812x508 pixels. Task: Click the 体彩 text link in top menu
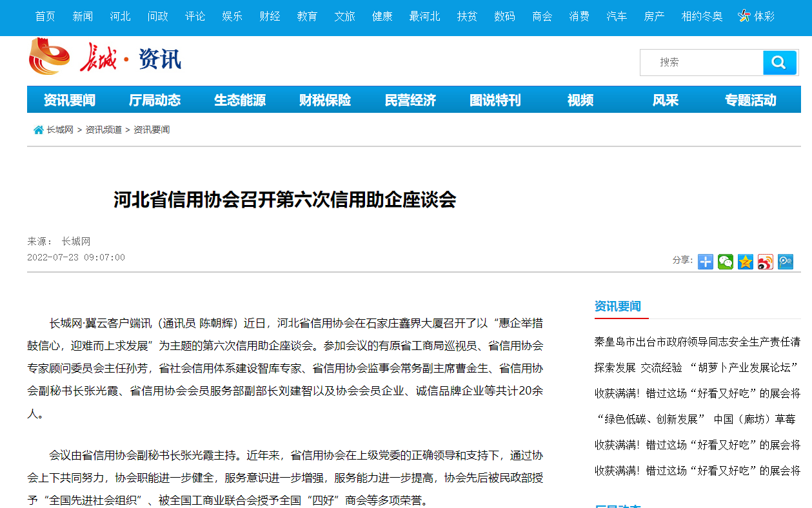pyautogui.click(x=764, y=17)
